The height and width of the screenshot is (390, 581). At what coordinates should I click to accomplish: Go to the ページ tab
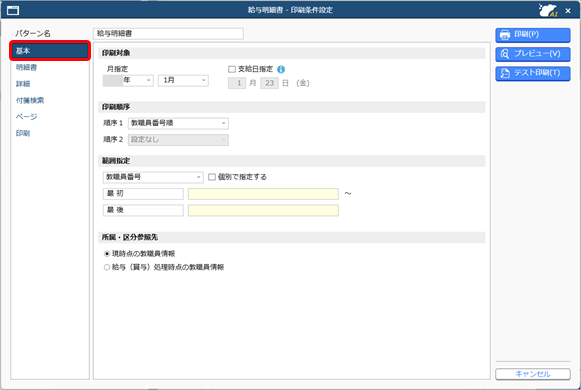(x=26, y=117)
